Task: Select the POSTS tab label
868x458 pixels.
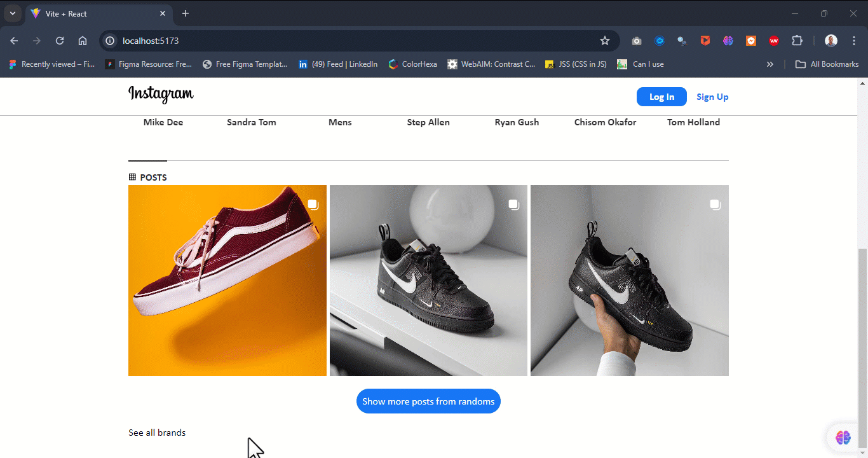Action: (154, 177)
